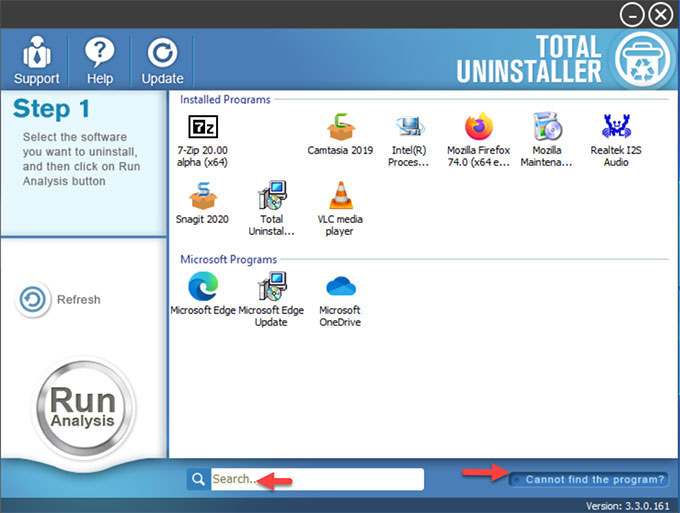Click the 'Select the software you want to uninstall' instructions
This screenshot has height=513, width=680.
tap(82, 159)
